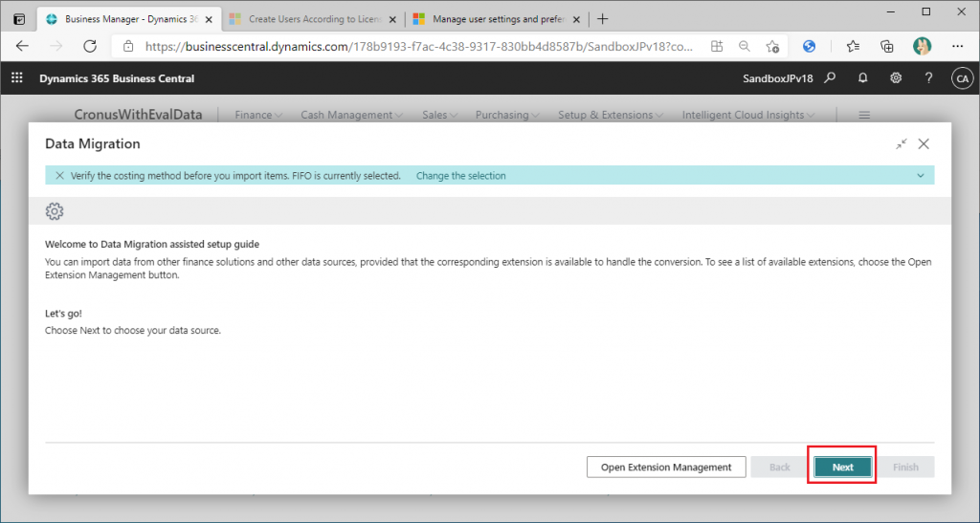
Task: Expand the notification bar chevron
Action: coord(921,175)
